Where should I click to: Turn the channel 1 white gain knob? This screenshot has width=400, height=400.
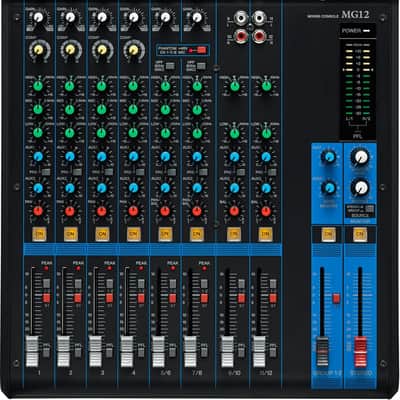(x=39, y=17)
